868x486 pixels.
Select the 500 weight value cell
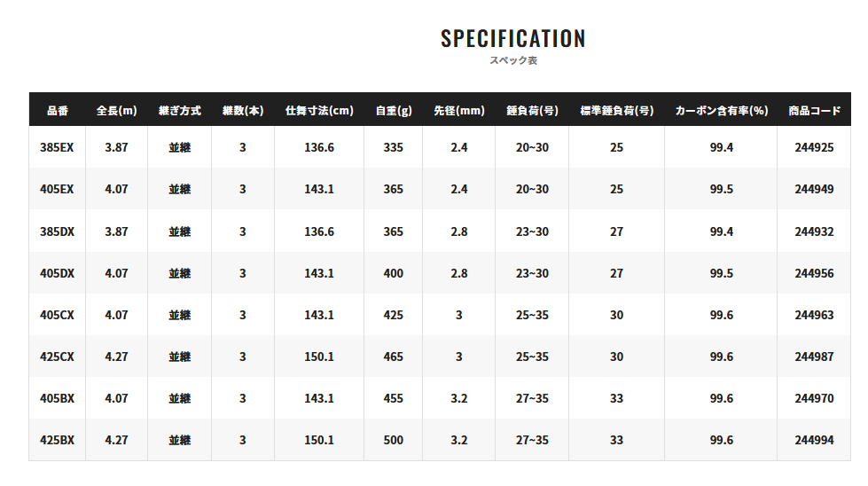(x=394, y=440)
